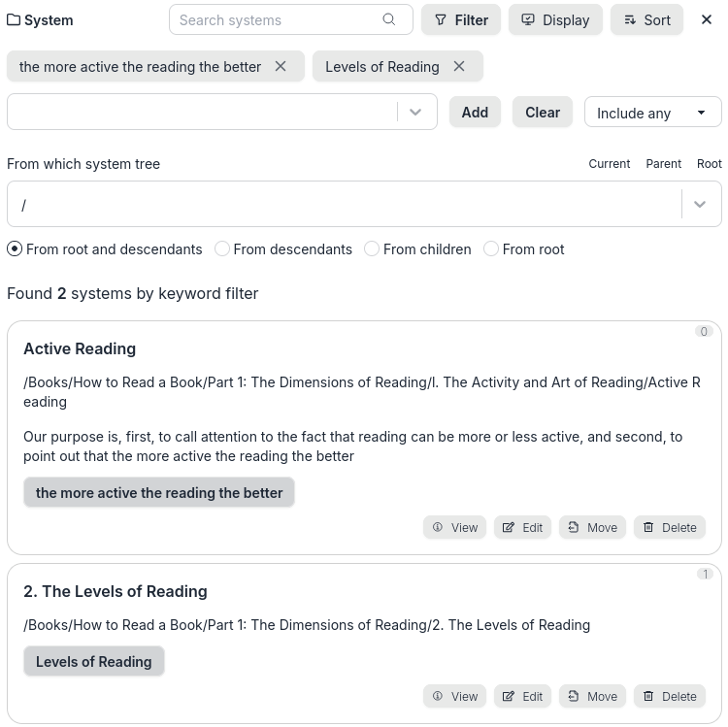Move the 2. The Levels of Reading system
Image resolution: width=728 pixels, height=727 pixels.
[592, 696]
